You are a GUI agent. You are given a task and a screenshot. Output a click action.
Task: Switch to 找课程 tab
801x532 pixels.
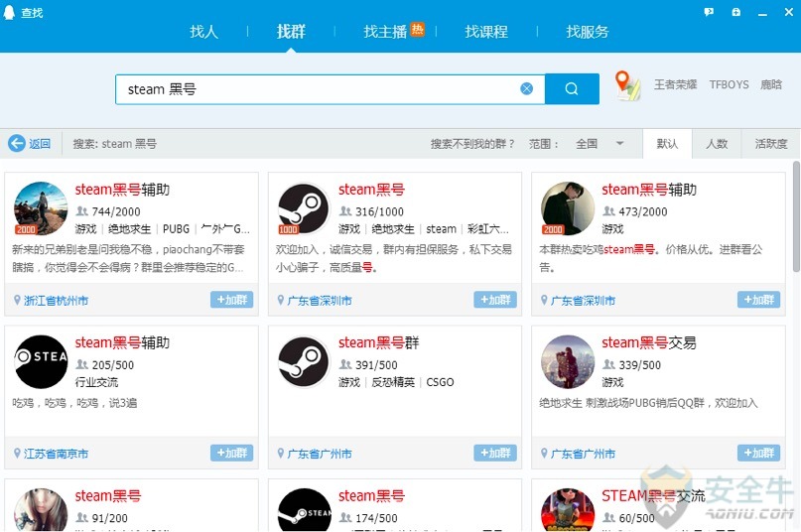pyautogui.click(x=486, y=32)
